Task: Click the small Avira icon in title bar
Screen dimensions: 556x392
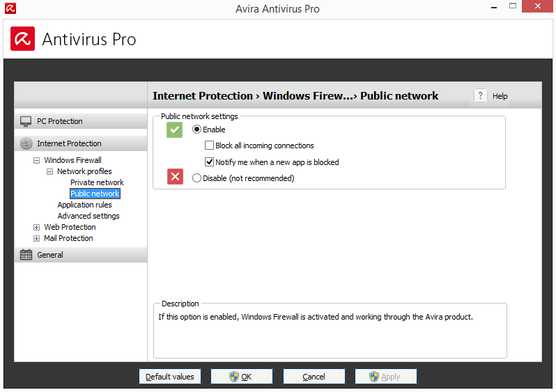Action: (x=10, y=9)
